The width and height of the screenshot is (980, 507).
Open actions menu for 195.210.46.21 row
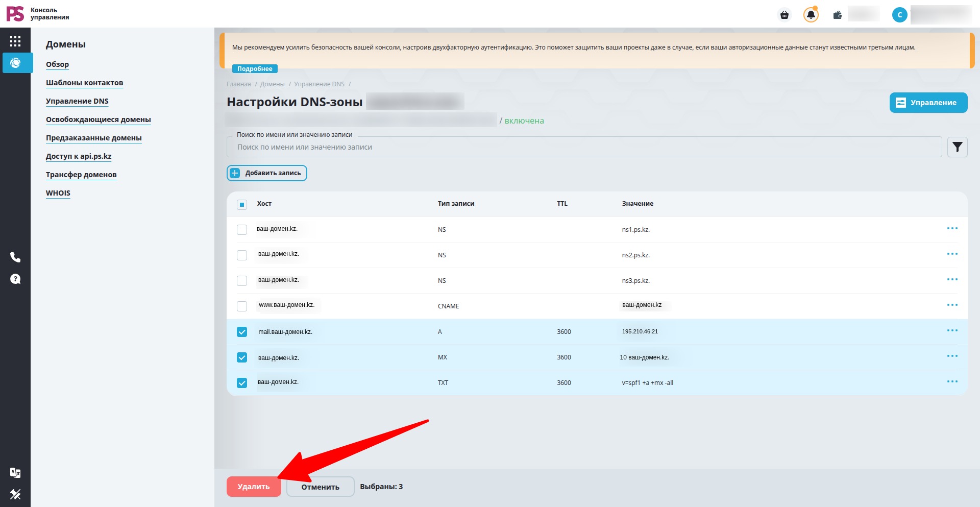(952, 330)
